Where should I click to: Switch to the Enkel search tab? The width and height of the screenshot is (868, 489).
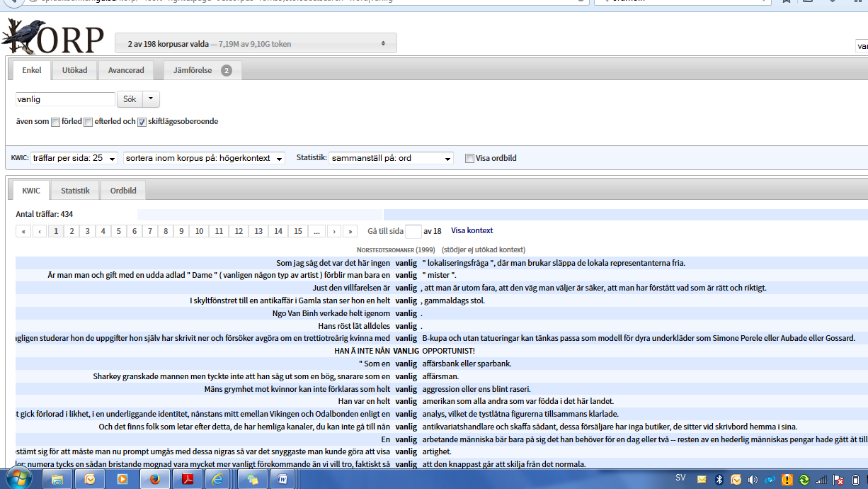tap(32, 70)
